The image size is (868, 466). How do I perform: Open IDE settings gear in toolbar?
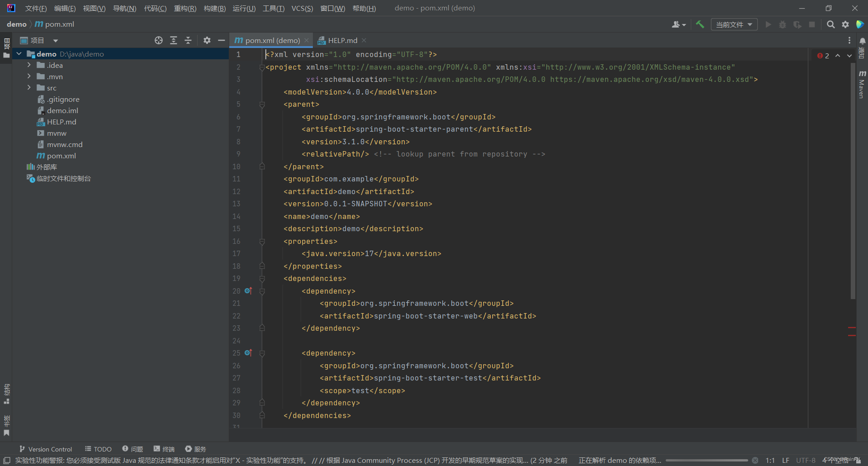(845, 24)
